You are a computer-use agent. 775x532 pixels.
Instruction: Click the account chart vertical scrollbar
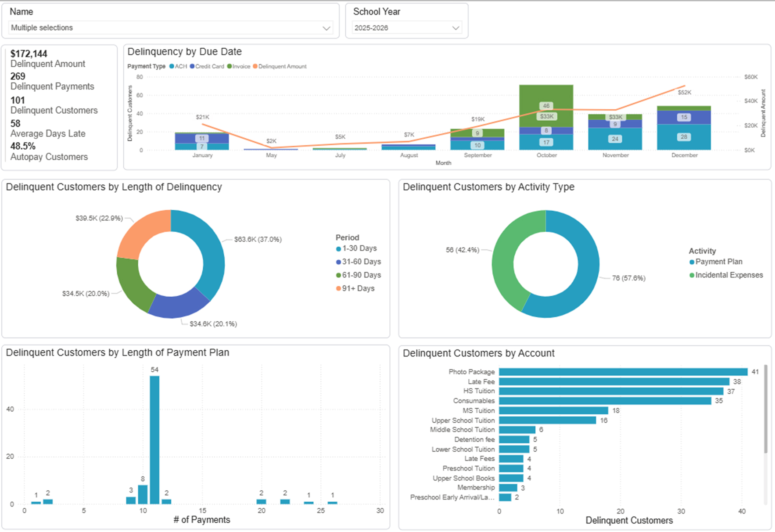(766, 408)
